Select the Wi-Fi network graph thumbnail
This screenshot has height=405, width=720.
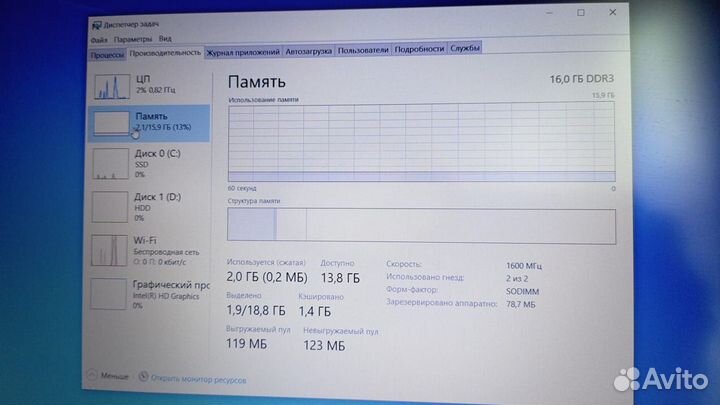coord(109,250)
